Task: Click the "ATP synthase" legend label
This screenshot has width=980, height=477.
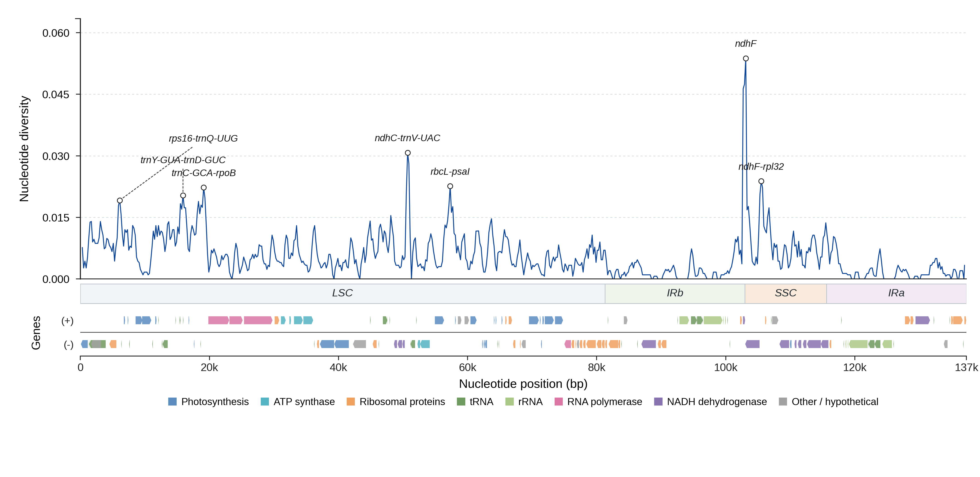Action: [x=304, y=402]
